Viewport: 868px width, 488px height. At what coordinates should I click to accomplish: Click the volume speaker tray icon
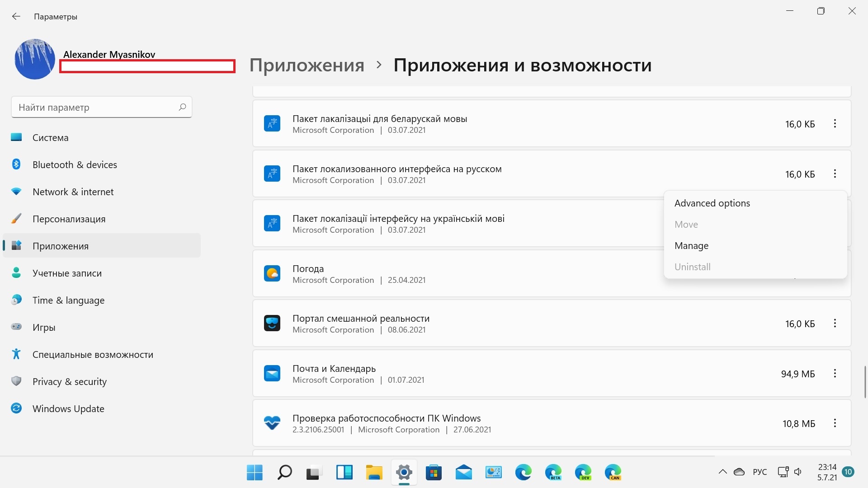(798, 472)
